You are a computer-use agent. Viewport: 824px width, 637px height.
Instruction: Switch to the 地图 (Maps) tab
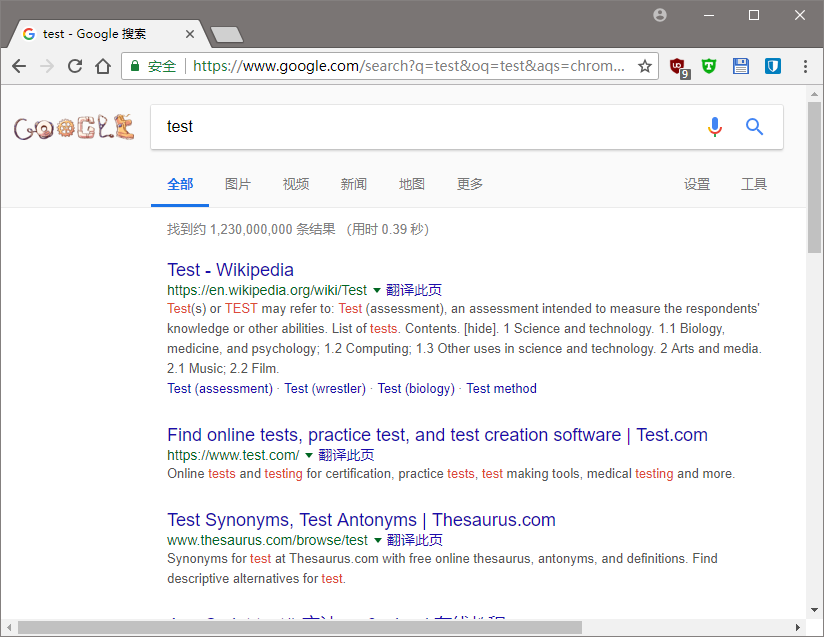(x=411, y=184)
